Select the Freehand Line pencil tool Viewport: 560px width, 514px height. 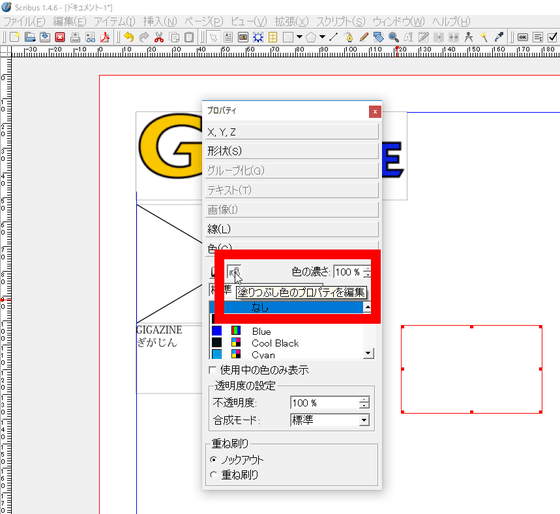pyautogui.click(x=364, y=37)
